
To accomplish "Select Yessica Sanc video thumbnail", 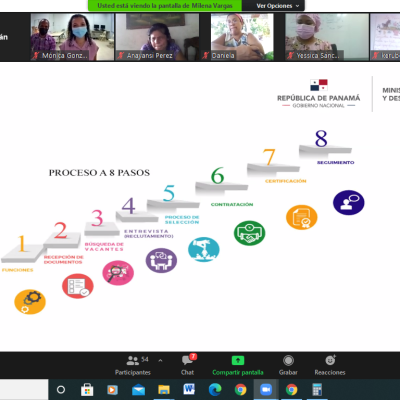I will pos(327,37).
